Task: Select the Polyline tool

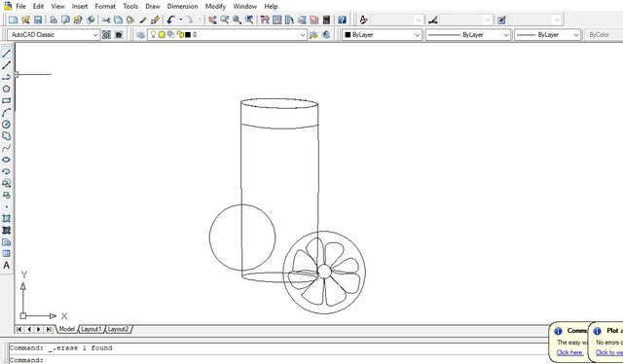Action: click(x=7, y=77)
